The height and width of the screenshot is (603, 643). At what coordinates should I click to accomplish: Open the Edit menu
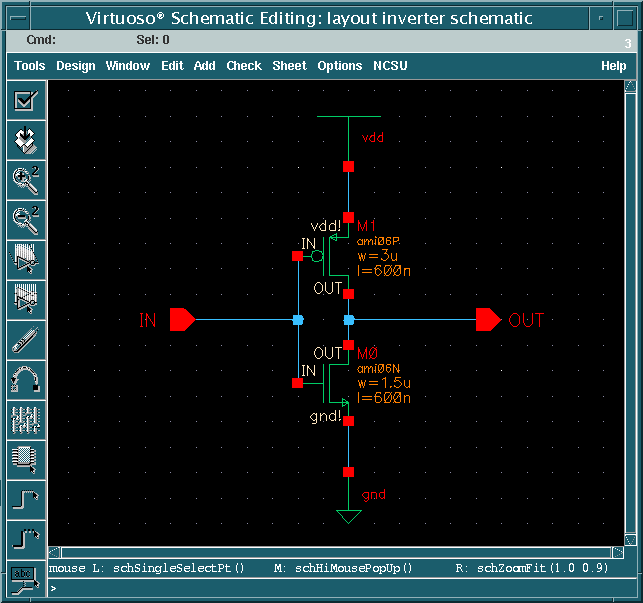pos(172,66)
